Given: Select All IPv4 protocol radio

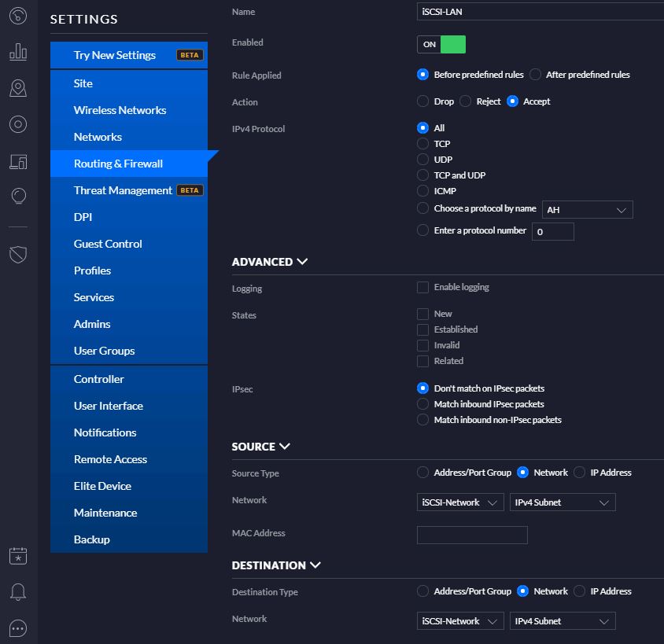Looking at the screenshot, I should click(422, 128).
